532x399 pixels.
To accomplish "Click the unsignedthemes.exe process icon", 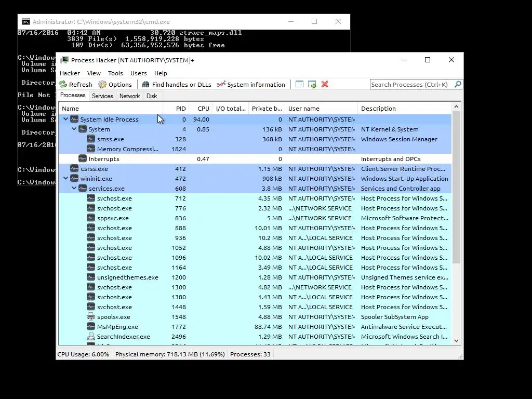I will [x=90, y=277].
